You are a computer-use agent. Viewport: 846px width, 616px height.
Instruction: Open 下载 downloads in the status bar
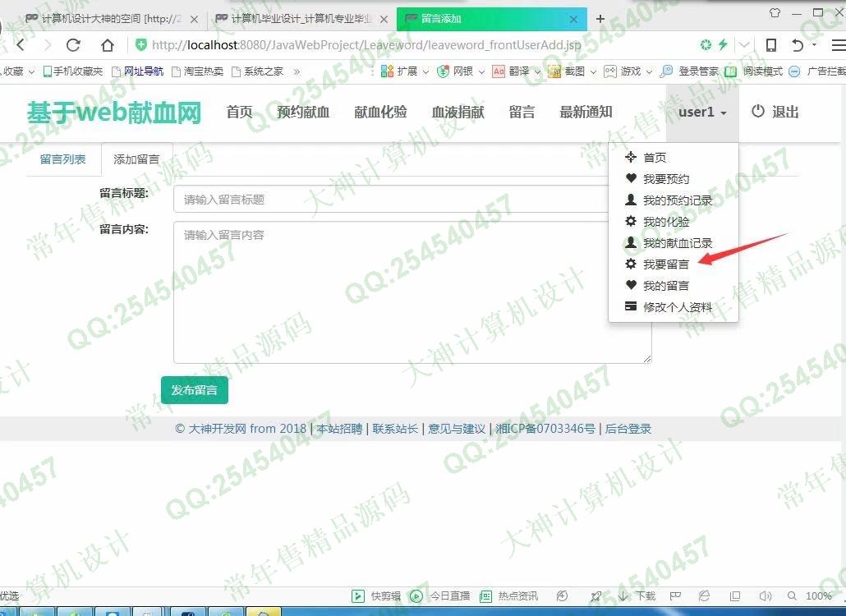point(637,596)
